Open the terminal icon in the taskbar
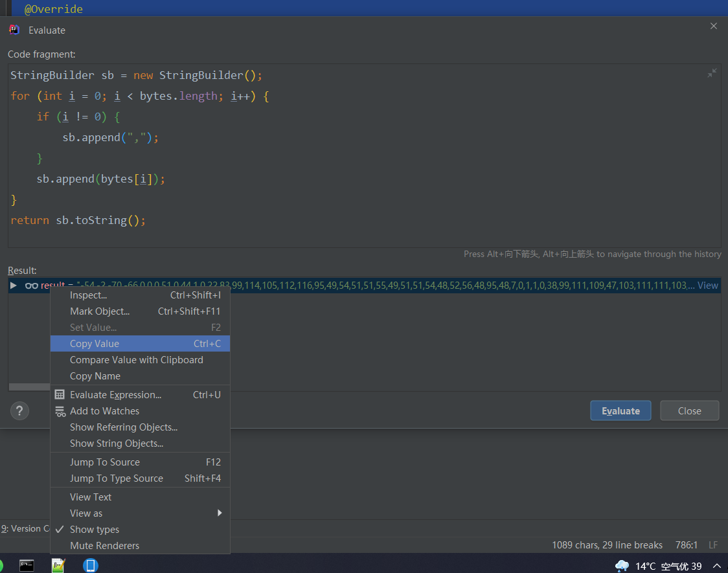The width and height of the screenshot is (728, 573). tap(27, 565)
